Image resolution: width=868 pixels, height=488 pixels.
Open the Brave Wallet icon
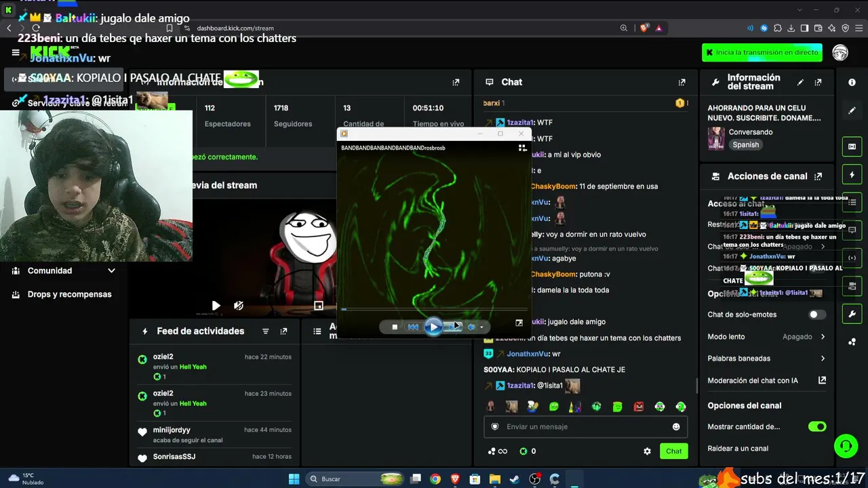coord(818,28)
